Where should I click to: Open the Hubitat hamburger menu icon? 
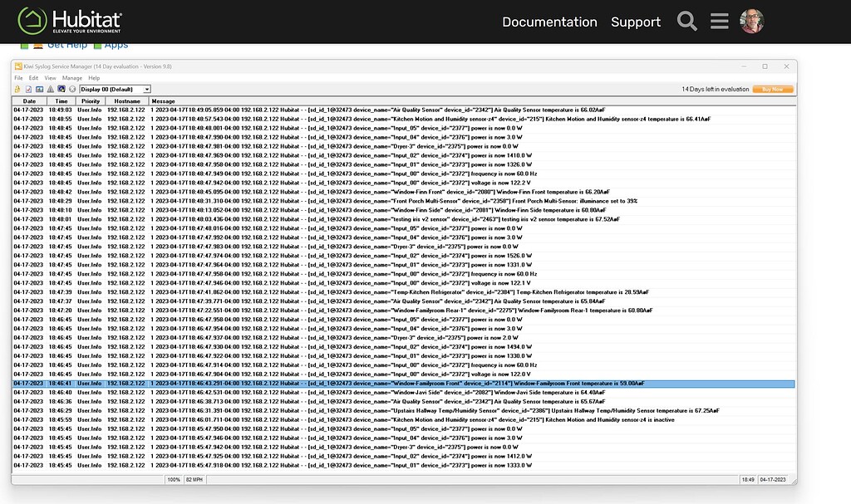coord(719,21)
